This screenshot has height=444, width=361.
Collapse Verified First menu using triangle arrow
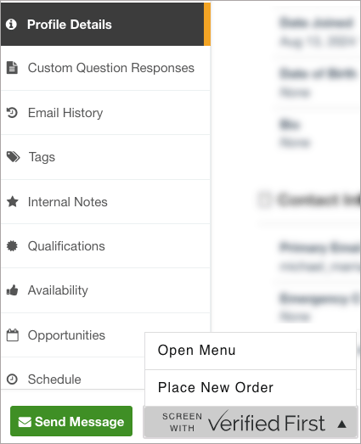pos(342,424)
